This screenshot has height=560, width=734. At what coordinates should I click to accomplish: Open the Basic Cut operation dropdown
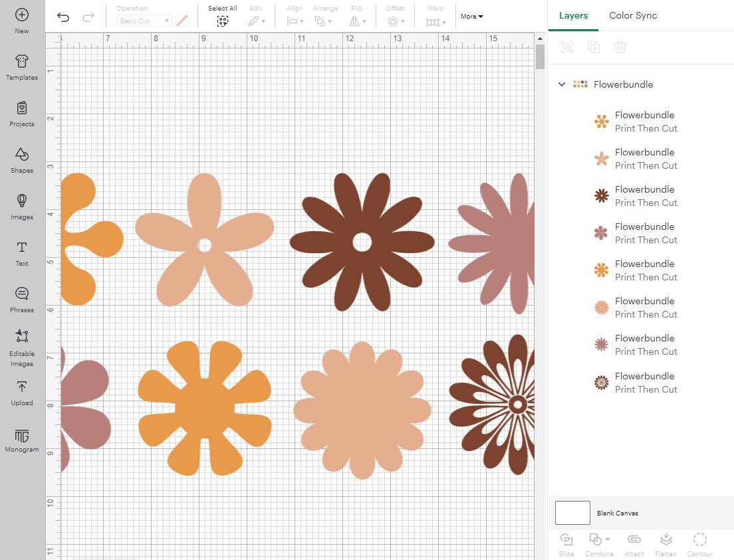point(144,21)
